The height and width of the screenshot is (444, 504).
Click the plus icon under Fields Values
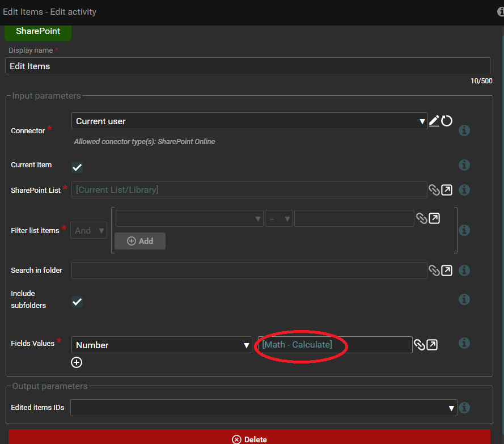pos(77,362)
